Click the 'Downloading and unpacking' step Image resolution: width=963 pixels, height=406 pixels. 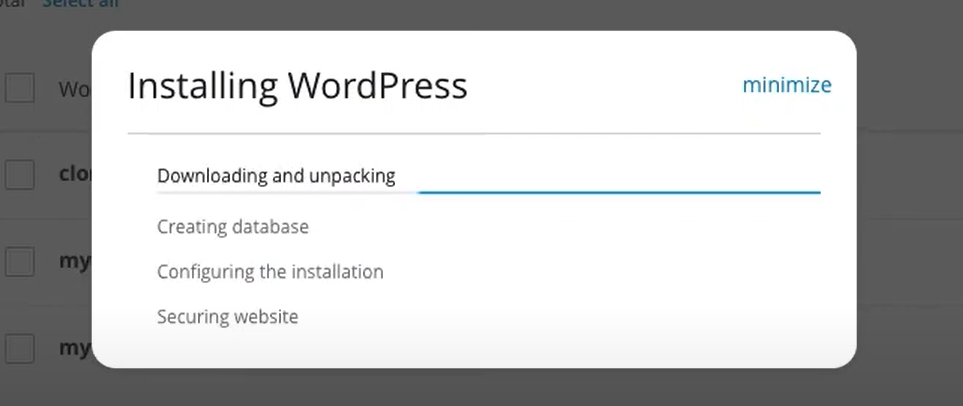[x=276, y=176]
